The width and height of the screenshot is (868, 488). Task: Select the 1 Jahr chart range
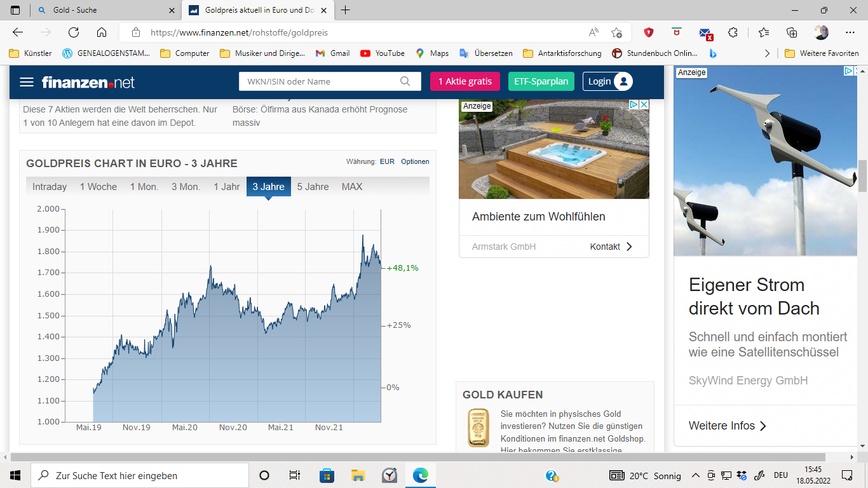[227, 187]
